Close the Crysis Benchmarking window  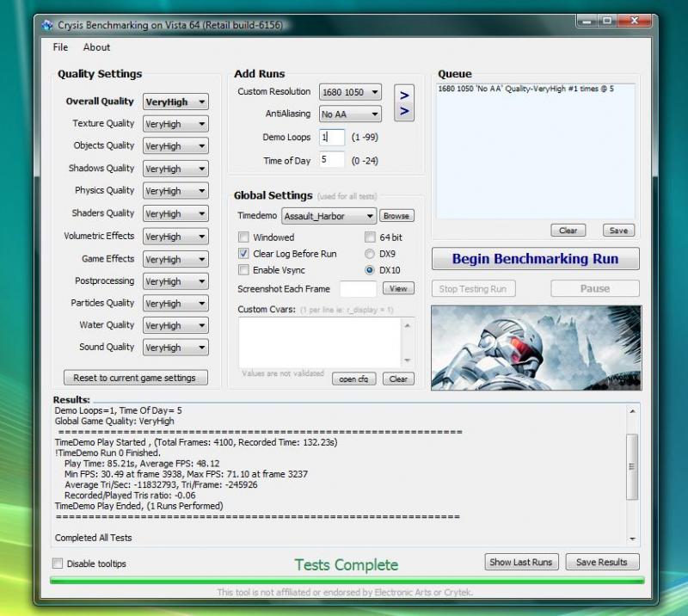(x=634, y=21)
